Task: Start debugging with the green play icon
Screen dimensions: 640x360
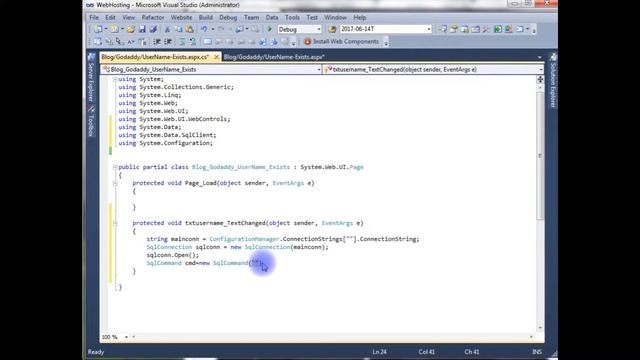Action: [270, 29]
